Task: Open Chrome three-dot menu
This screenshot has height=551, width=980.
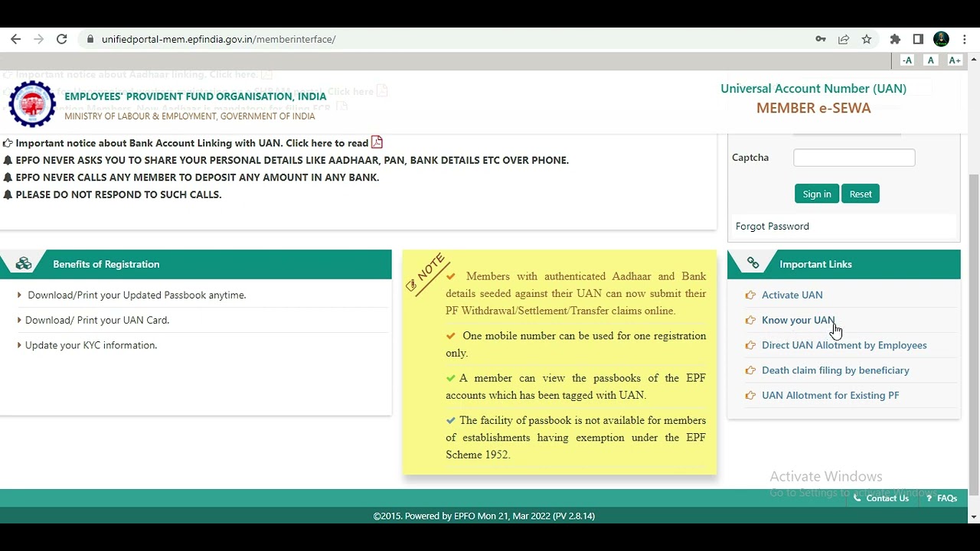Action: [965, 39]
